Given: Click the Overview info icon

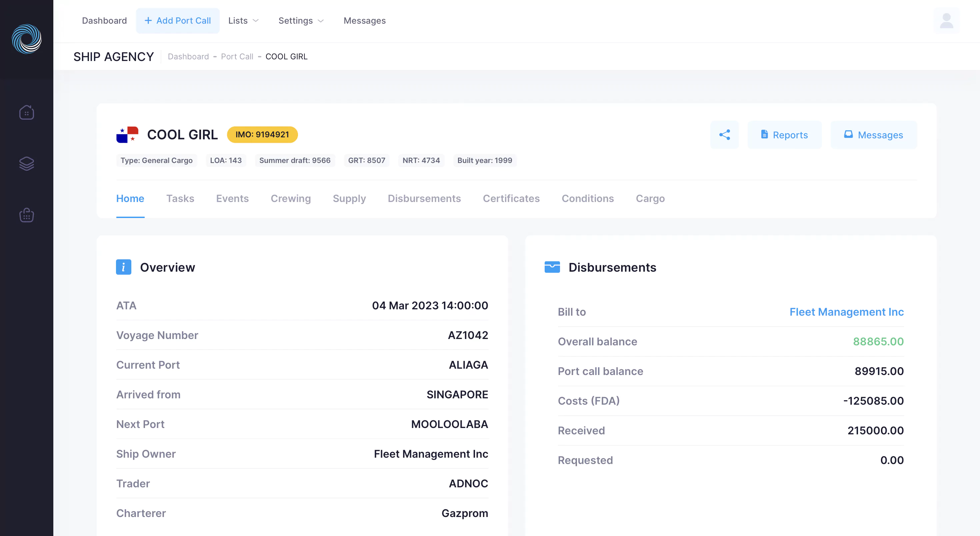Looking at the screenshot, I should 124,267.
